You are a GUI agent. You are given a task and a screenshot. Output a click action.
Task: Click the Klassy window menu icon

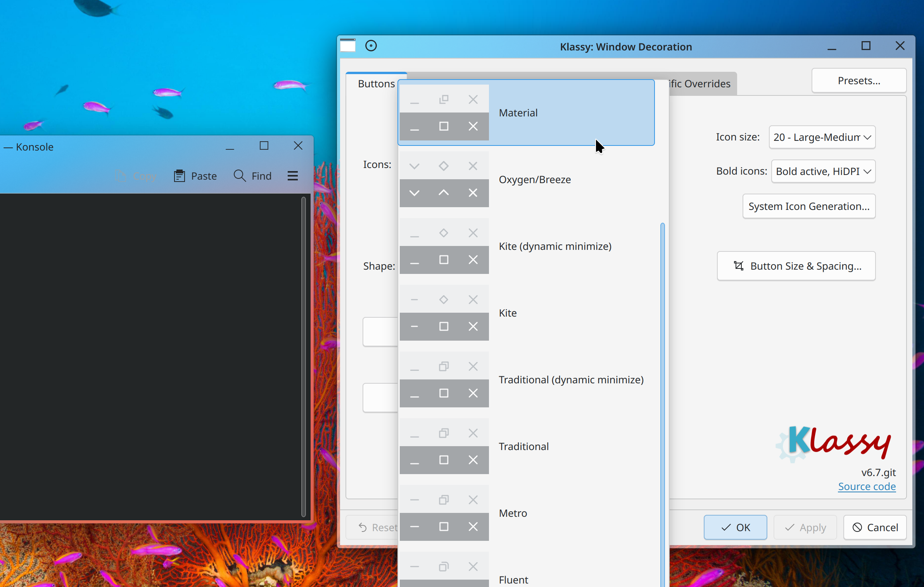[x=348, y=45]
